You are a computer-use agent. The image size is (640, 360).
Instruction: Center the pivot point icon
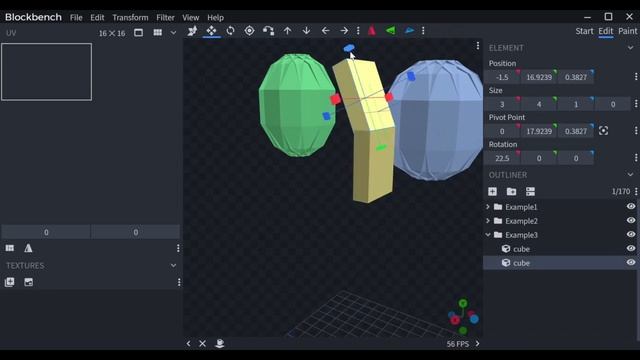point(603,131)
